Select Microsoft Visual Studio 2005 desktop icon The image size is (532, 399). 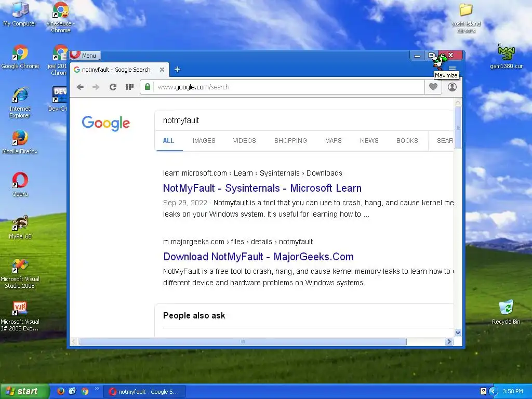point(20,273)
